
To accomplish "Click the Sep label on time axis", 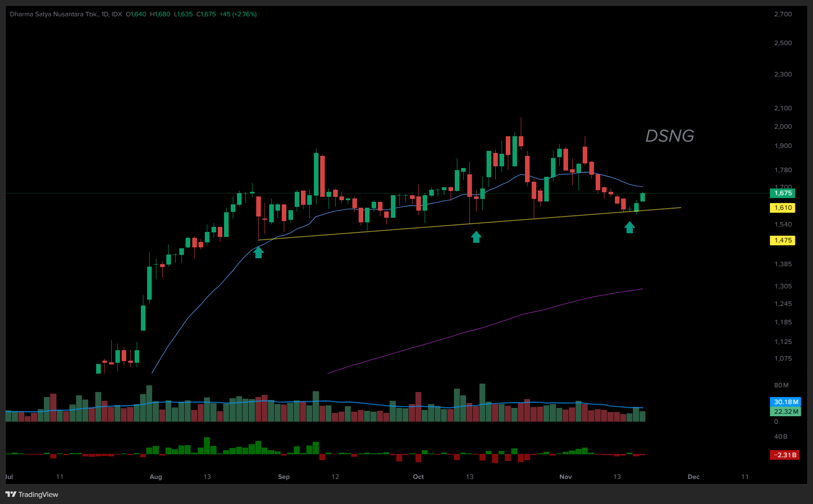I will [284, 477].
